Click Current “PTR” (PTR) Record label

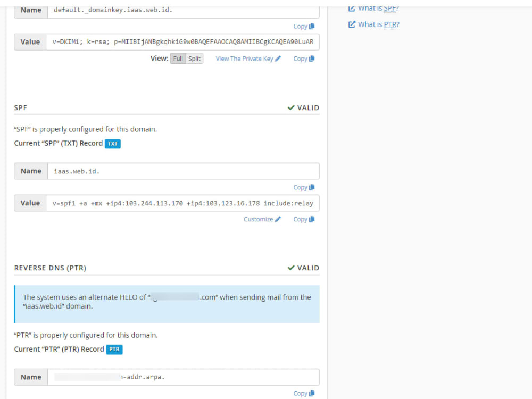click(59, 350)
